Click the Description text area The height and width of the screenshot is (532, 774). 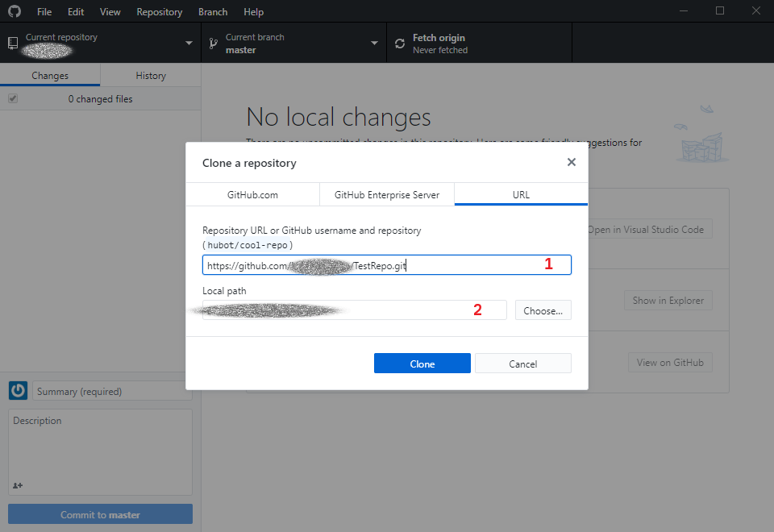click(x=100, y=451)
